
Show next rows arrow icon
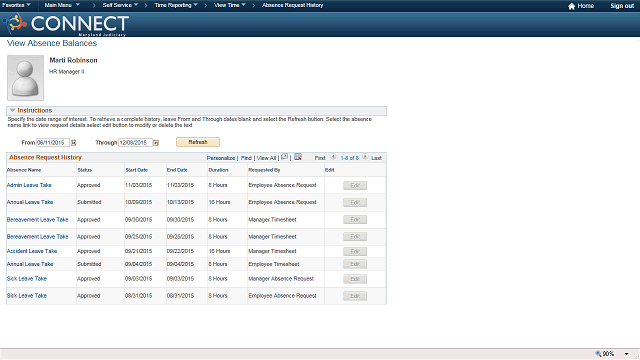pyautogui.click(x=365, y=157)
